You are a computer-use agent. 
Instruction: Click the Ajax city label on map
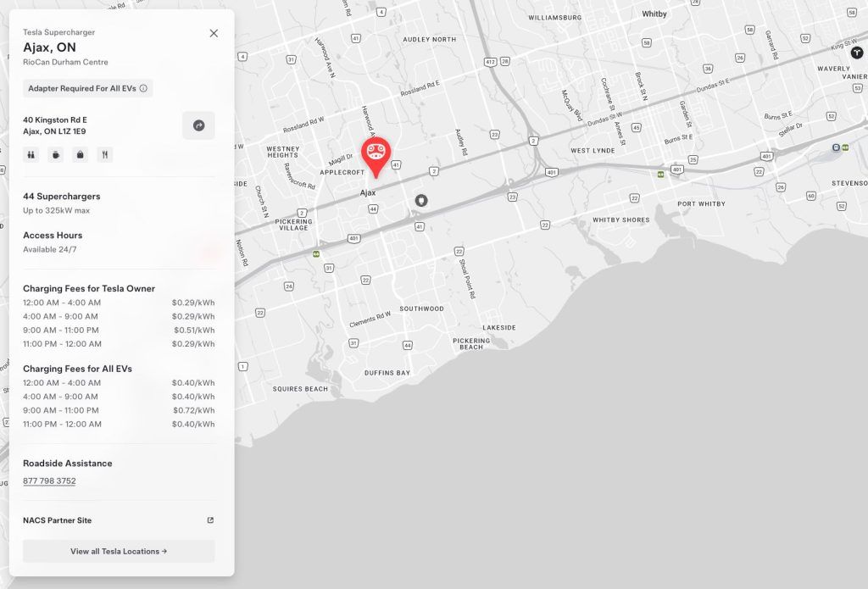point(368,192)
